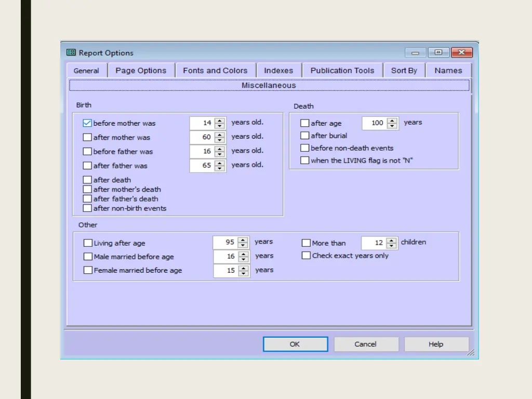Click the Cancel button
532x399 pixels.
point(366,344)
